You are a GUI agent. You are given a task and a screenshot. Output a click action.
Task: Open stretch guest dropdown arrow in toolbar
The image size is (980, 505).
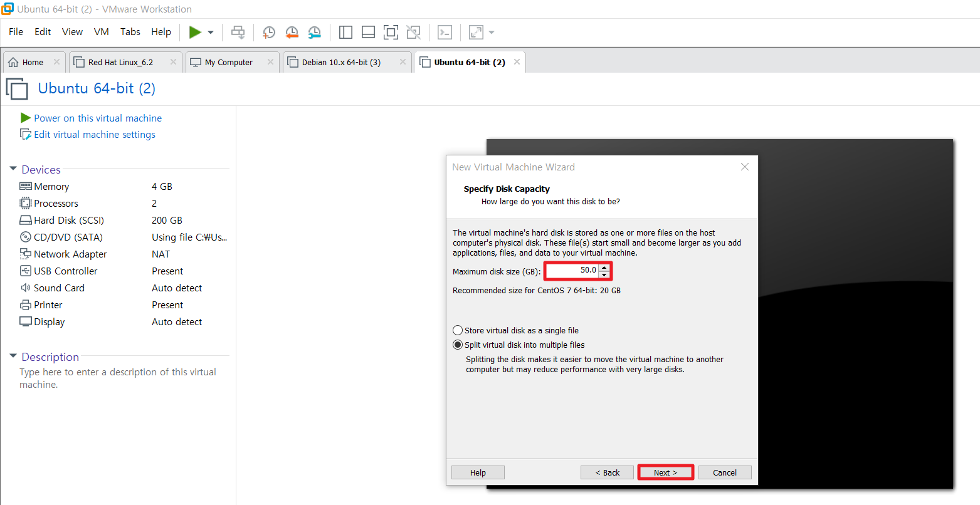point(492,32)
